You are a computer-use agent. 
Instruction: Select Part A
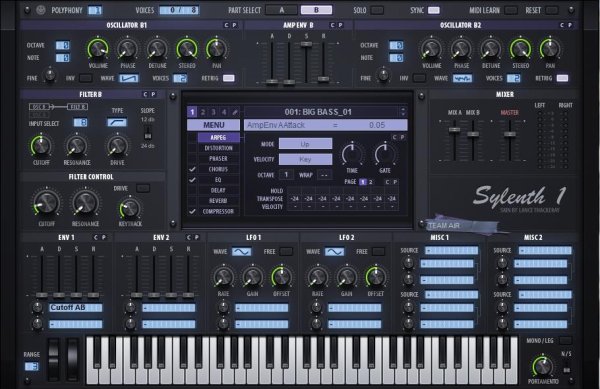[281, 10]
